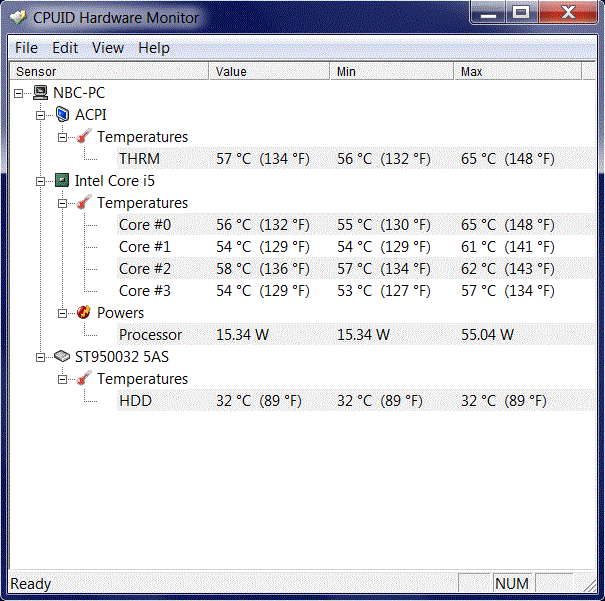Click the Powers lightning icon
This screenshot has height=601, width=605.
tap(84, 312)
